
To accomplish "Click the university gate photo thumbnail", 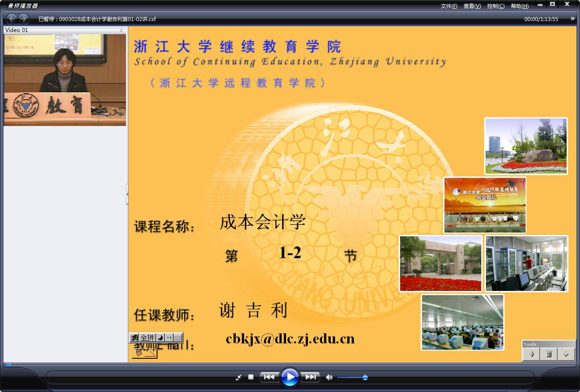I will coord(440,263).
